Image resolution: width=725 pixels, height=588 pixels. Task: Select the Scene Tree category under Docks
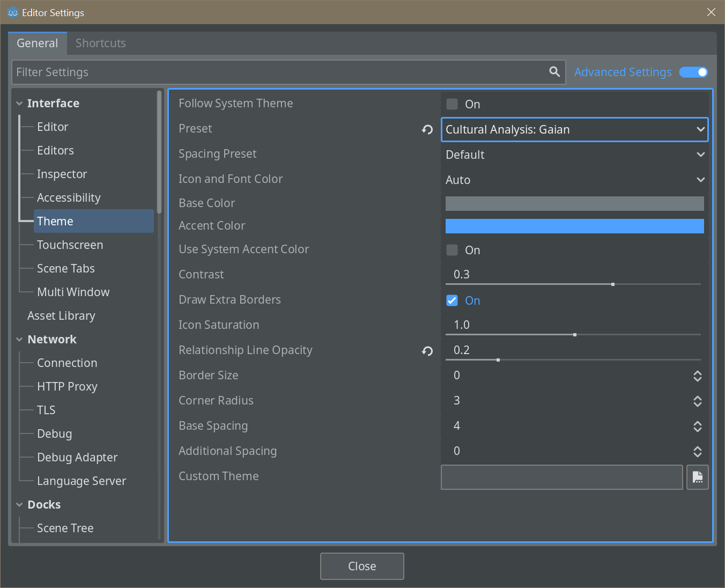tap(65, 528)
